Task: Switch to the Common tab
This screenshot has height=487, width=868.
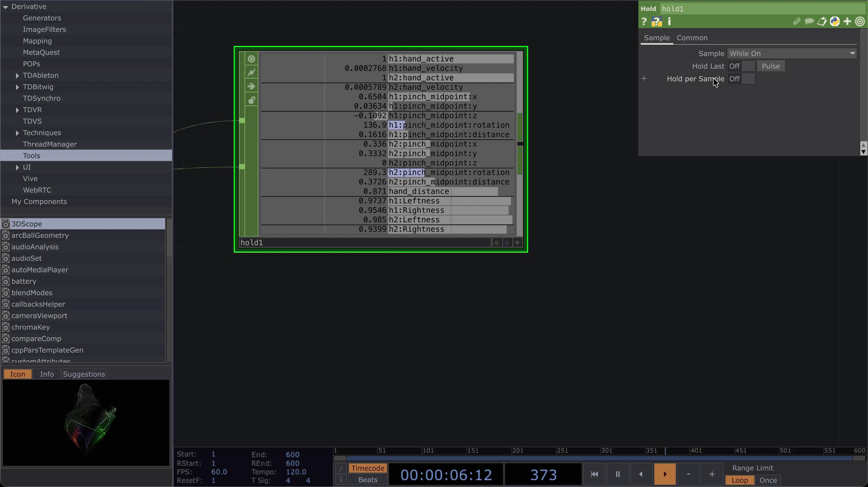Action: click(x=692, y=38)
